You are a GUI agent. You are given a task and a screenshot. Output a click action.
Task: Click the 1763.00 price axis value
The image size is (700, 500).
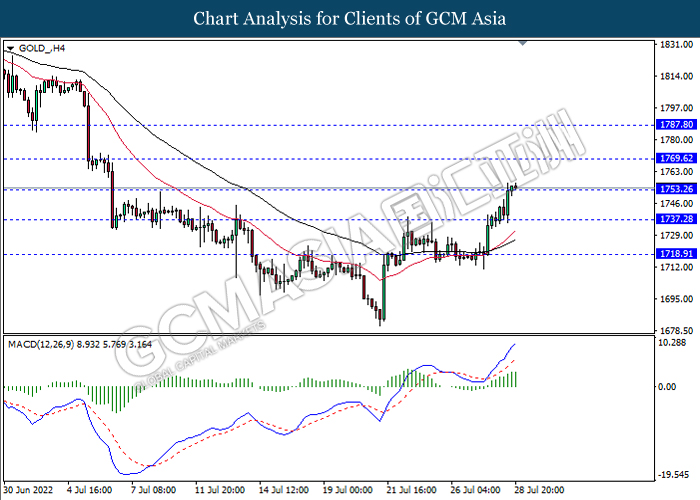[x=676, y=172]
